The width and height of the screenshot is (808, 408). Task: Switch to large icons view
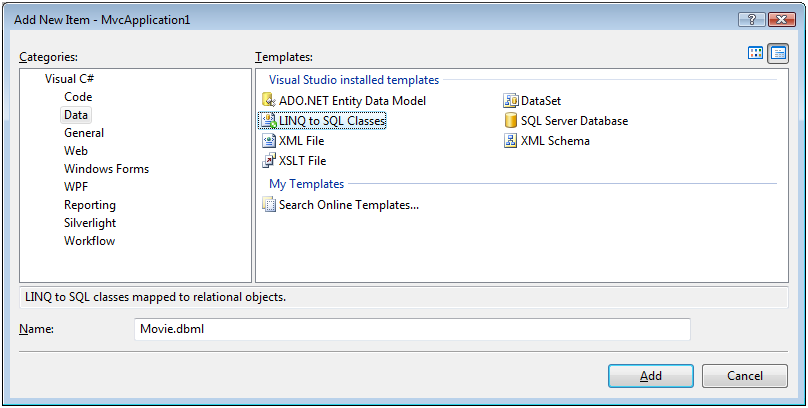pos(756,54)
